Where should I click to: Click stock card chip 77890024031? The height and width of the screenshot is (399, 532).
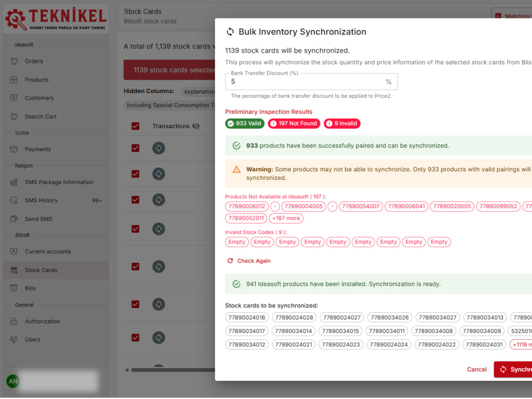click(484, 344)
